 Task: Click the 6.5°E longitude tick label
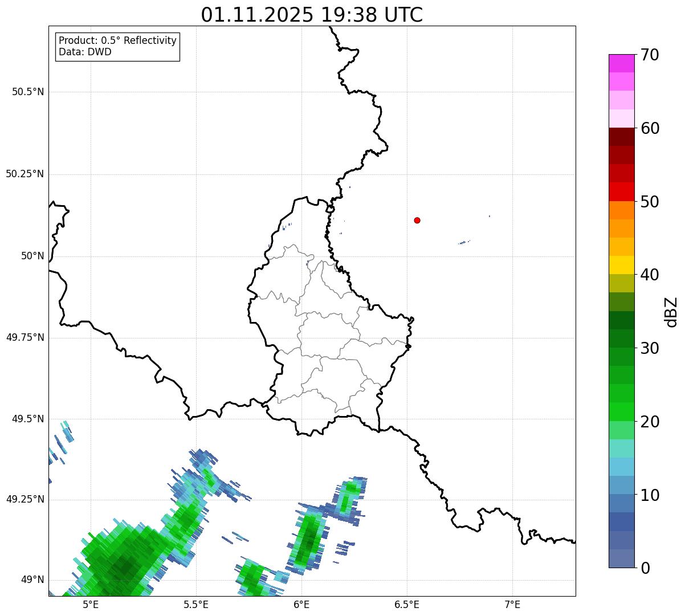407,605
